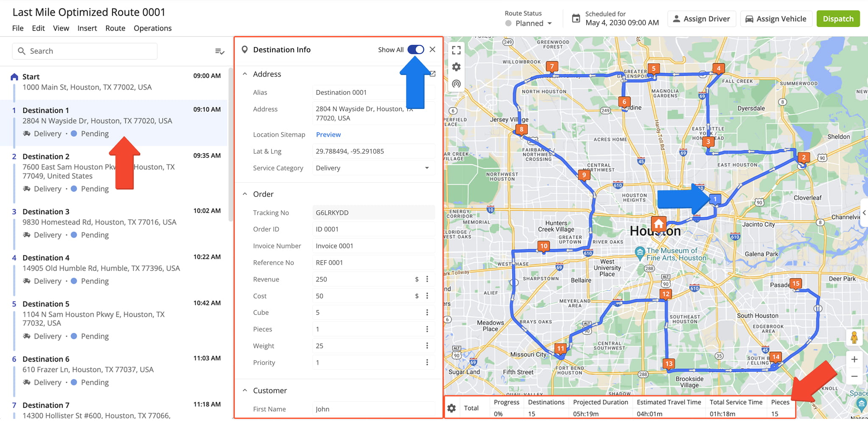Click the map fullscreen icon
868x421 pixels.
pyautogui.click(x=456, y=50)
